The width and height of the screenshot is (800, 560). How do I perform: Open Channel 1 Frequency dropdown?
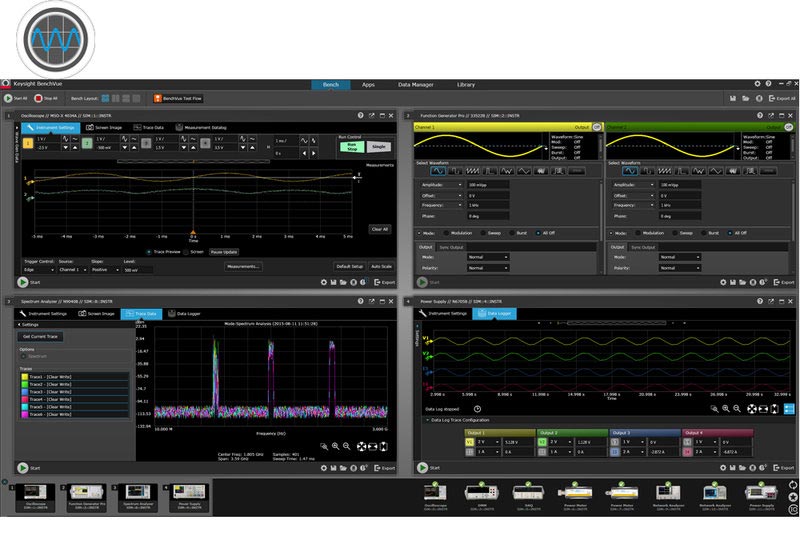(x=442, y=205)
